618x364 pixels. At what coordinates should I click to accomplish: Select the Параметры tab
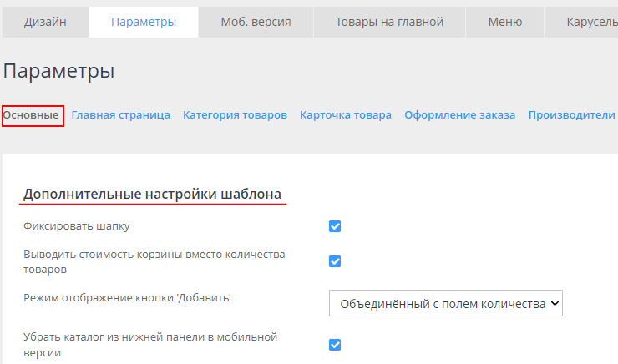(x=144, y=22)
